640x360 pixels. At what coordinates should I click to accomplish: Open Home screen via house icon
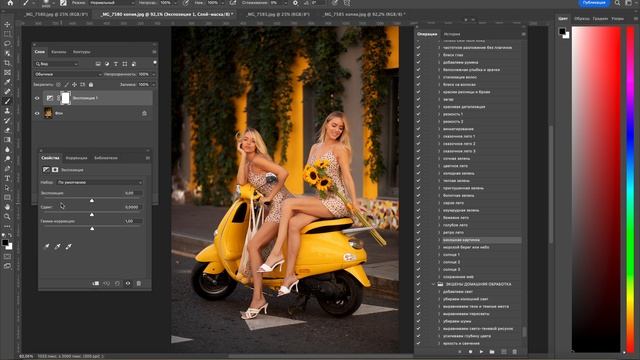10,3
